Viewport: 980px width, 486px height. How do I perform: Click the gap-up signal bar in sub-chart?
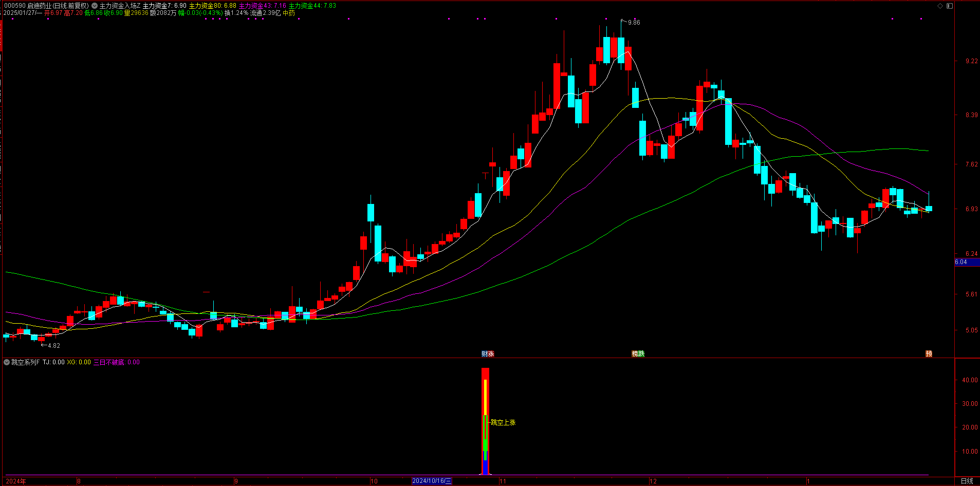485,421
